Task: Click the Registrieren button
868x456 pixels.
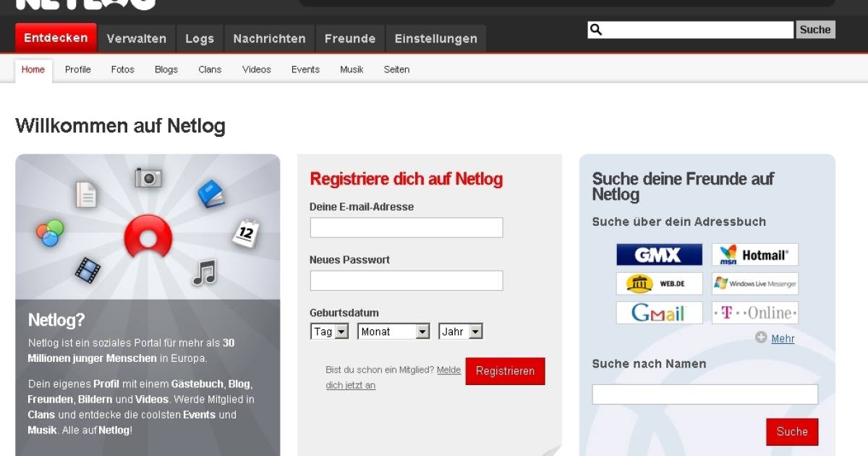Action: (x=505, y=371)
